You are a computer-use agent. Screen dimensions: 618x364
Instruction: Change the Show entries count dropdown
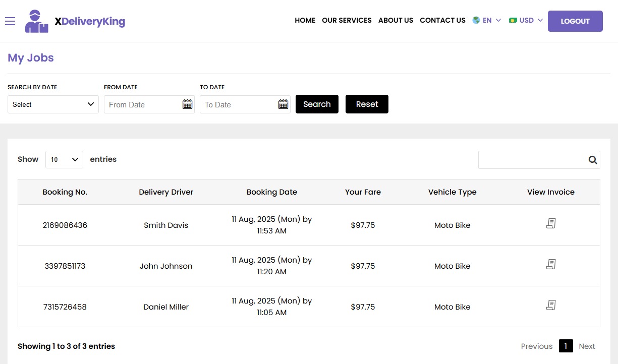[x=64, y=159]
